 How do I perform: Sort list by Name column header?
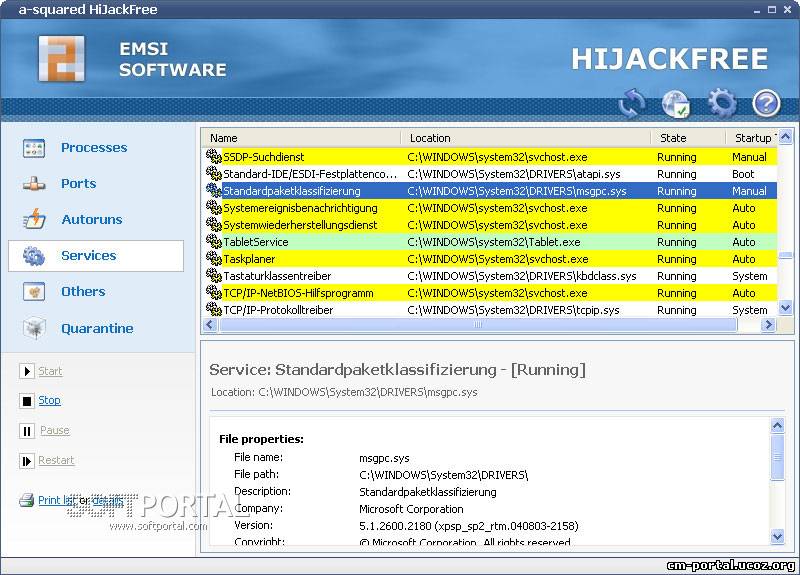(300, 138)
